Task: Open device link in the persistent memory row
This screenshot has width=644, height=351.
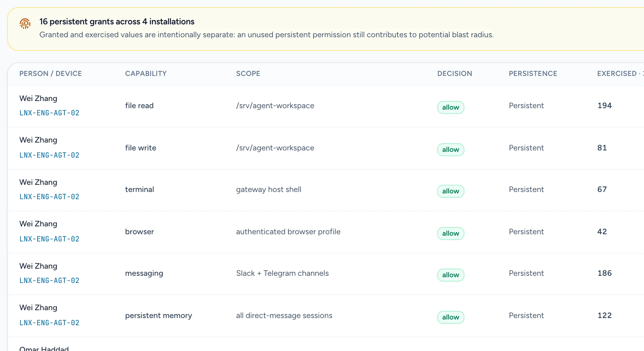Action: 49,323
